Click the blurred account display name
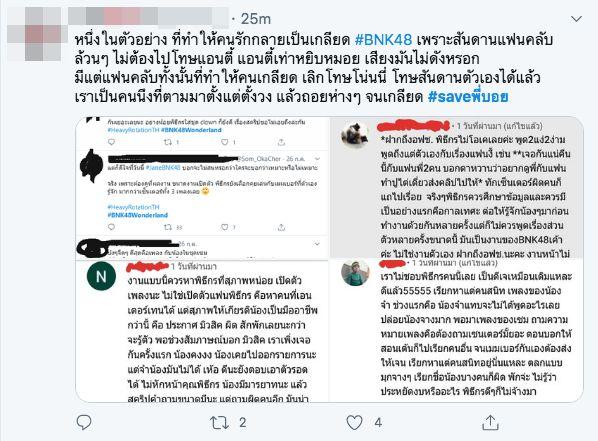Screen dimensions: 598x441 coord(149,17)
